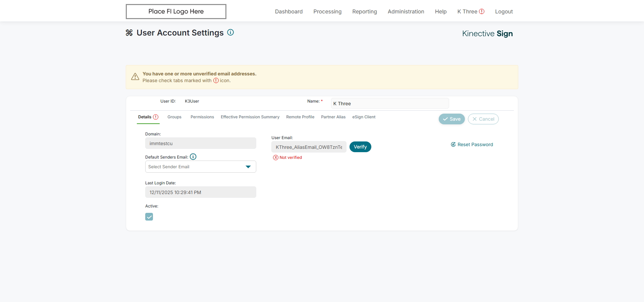The height and width of the screenshot is (302, 644).
Task: Click the warning icon on Details tab
Action: coord(156,117)
